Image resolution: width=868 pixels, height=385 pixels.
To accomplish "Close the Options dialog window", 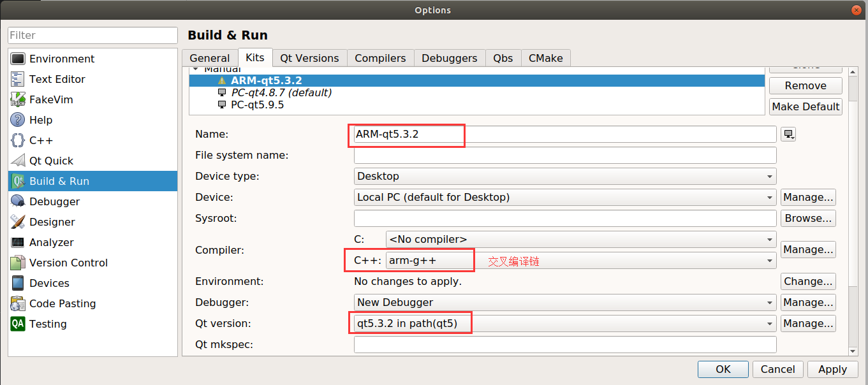I will tap(857, 10).
